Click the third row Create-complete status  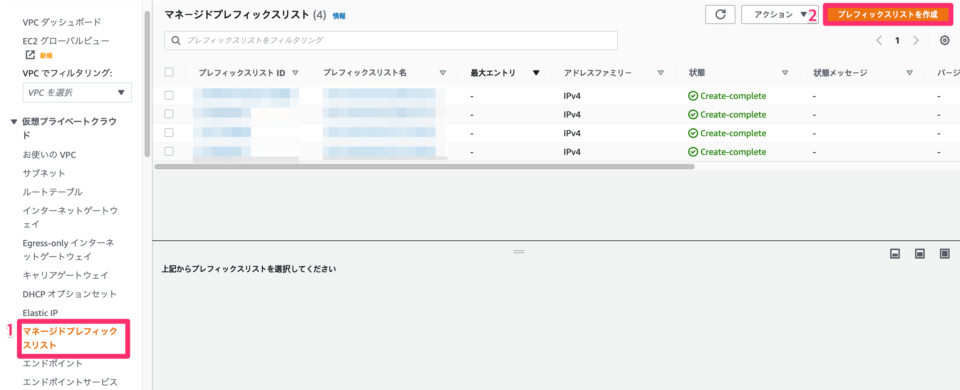pyautogui.click(x=727, y=133)
